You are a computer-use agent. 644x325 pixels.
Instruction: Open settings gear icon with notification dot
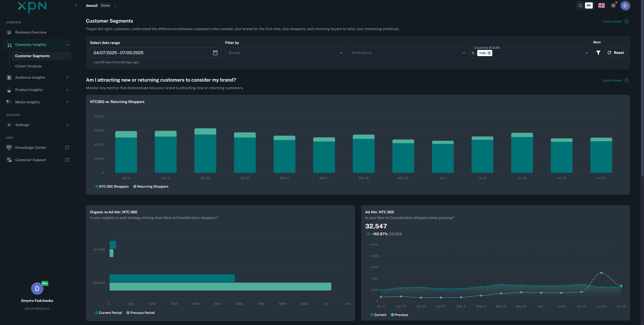click(613, 5)
